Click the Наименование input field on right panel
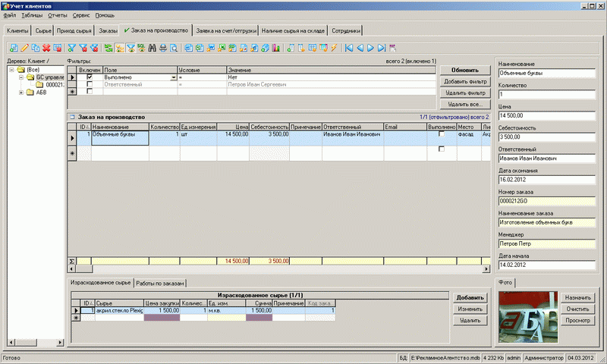The image size is (607, 364). tap(549, 74)
